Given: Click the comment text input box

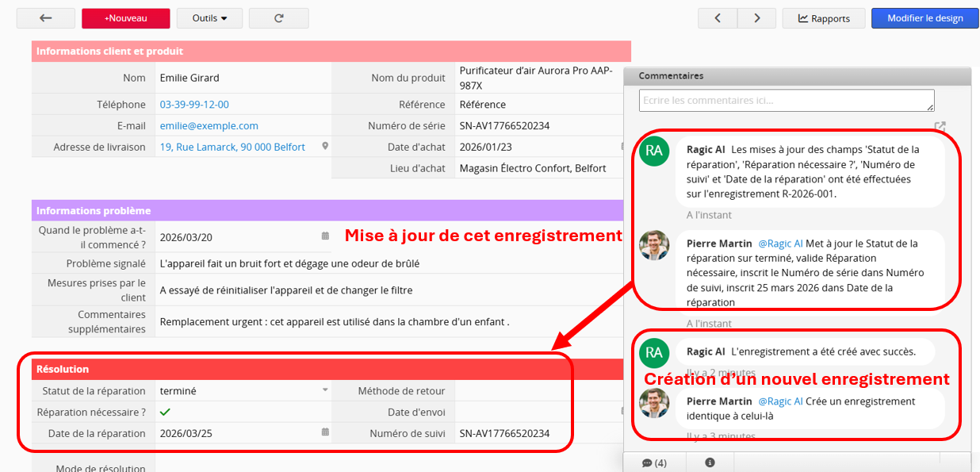Looking at the screenshot, I should [786, 100].
